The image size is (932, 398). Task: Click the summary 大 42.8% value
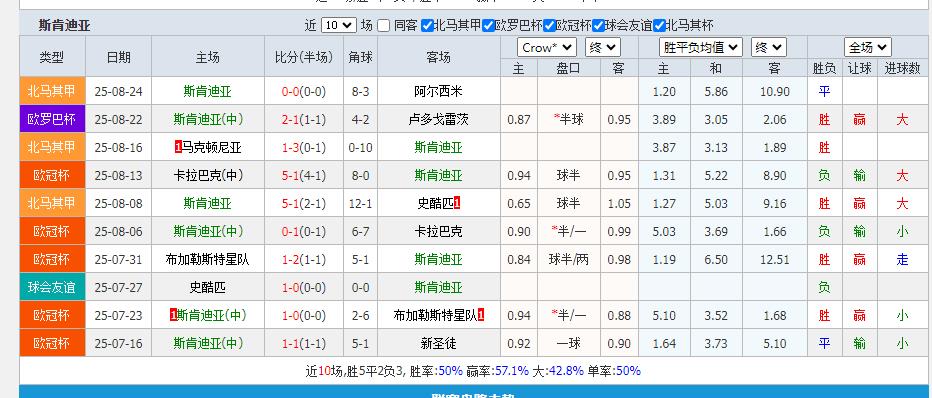[x=566, y=371]
